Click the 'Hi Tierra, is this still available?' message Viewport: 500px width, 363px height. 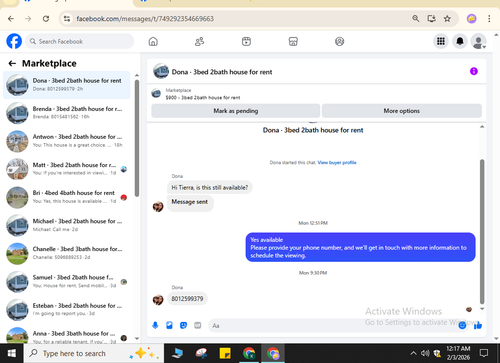210,188
